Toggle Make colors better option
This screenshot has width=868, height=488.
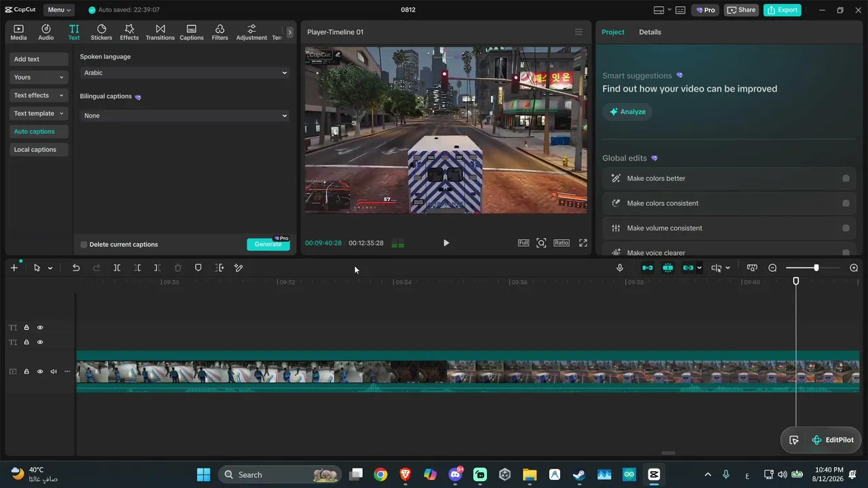coord(846,178)
